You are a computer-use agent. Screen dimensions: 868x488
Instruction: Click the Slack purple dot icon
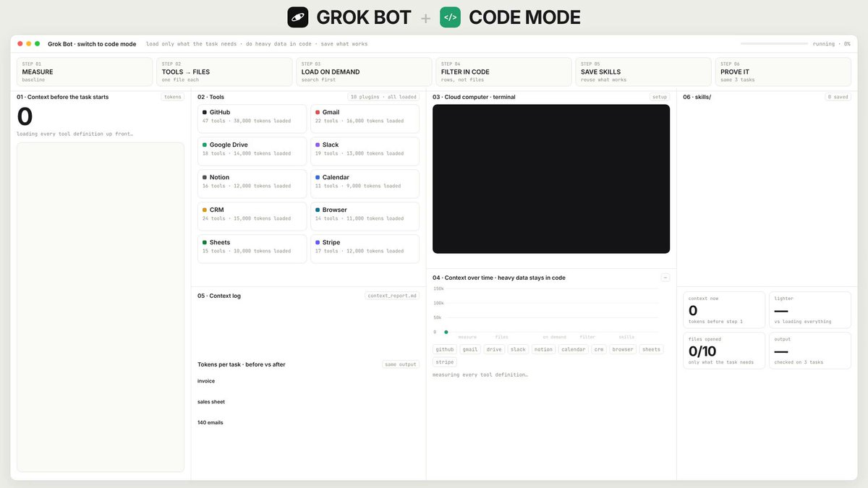(318, 145)
